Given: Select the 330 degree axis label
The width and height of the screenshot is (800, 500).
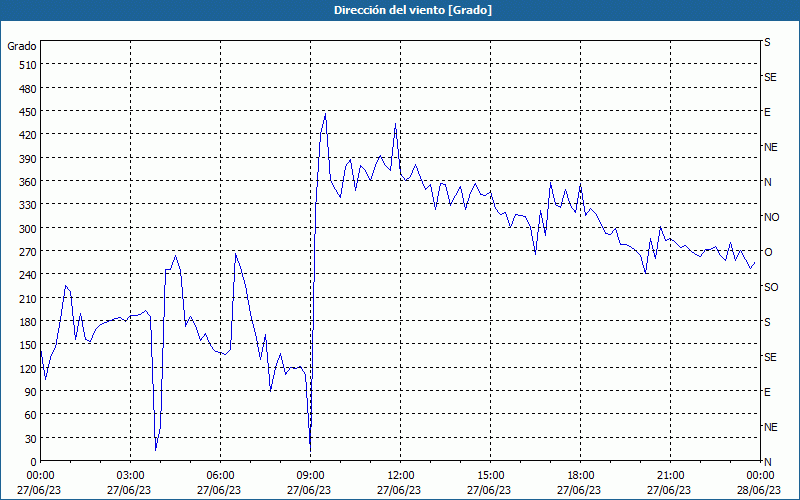Looking at the screenshot, I should click(x=28, y=205).
